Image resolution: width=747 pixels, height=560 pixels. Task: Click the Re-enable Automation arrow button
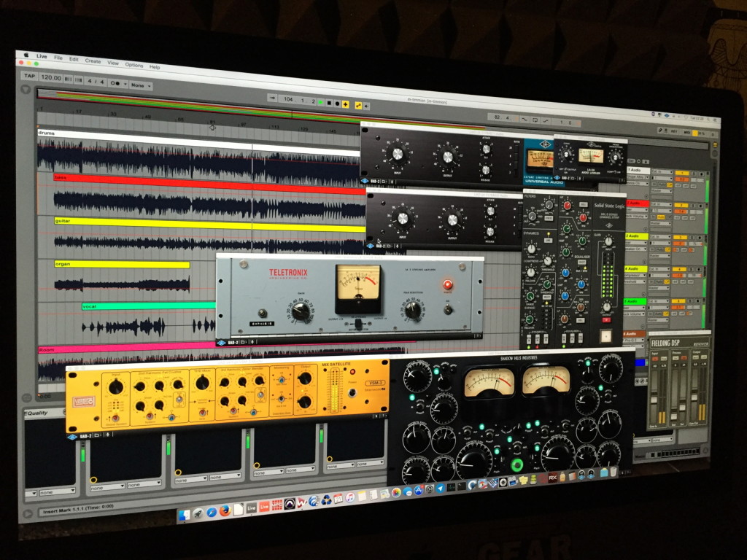pos(366,106)
